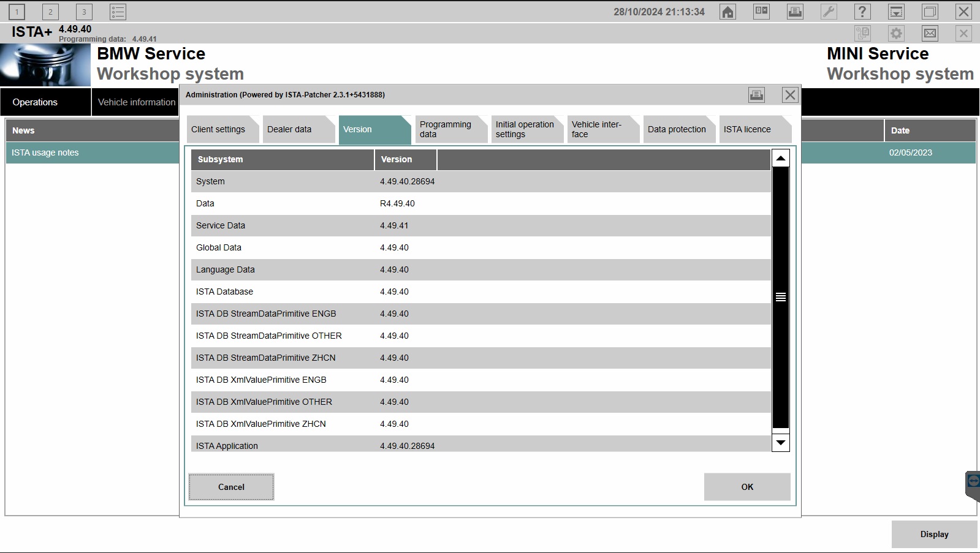Click the session 1 box icon

(17, 12)
